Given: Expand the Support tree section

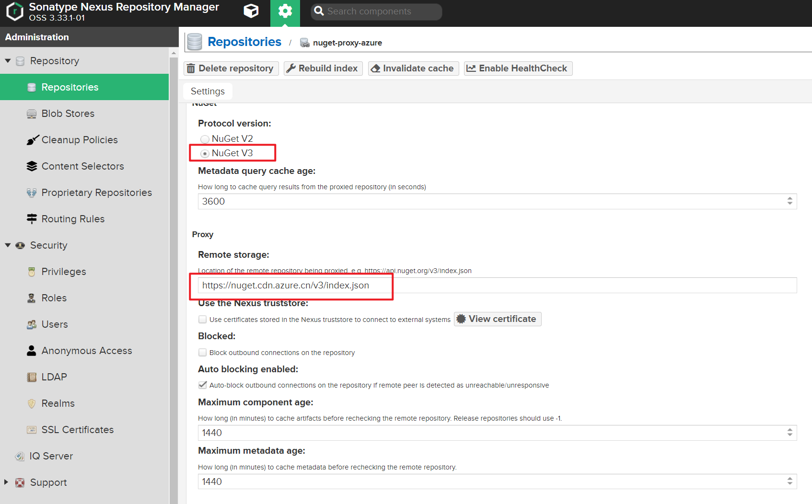Looking at the screenshot, I should click(x=6, y=482).
